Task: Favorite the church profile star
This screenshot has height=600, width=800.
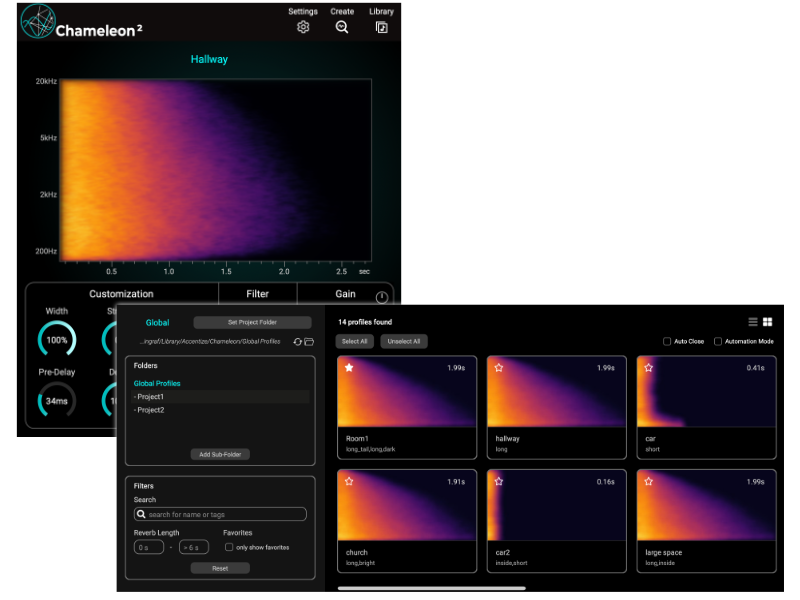Action: tap(349, 481)
